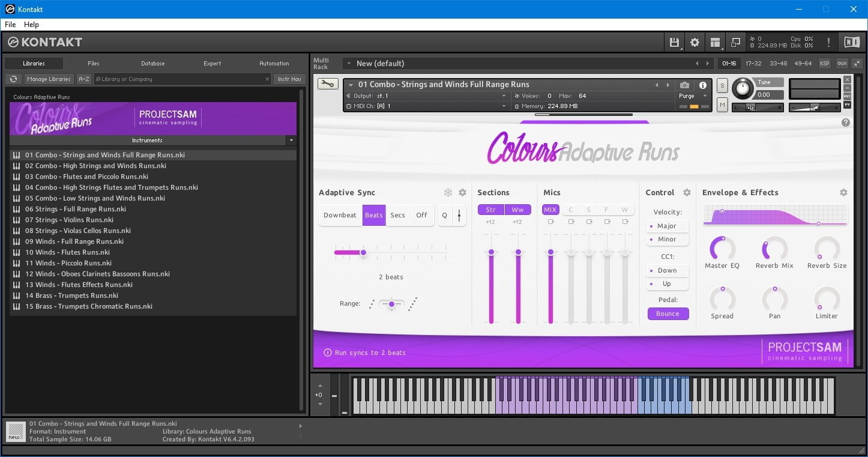Open Adaptive Sync settings gear
The width and height of the screenshot is (868, 457).
[462, 193]
